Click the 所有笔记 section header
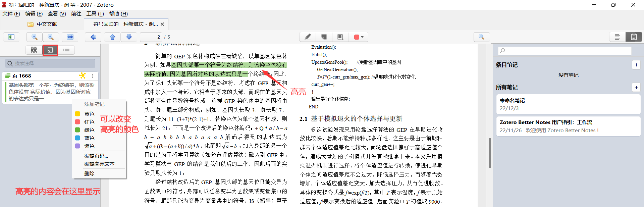 507,88
